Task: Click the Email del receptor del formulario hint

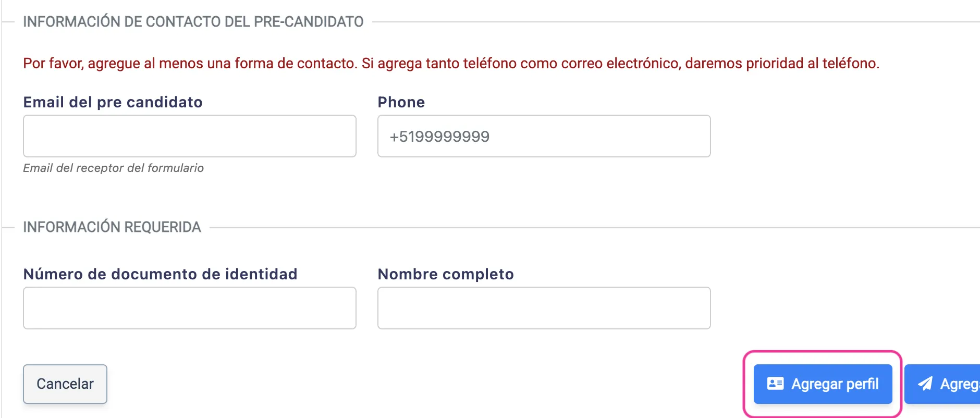Action: [113, 168]
